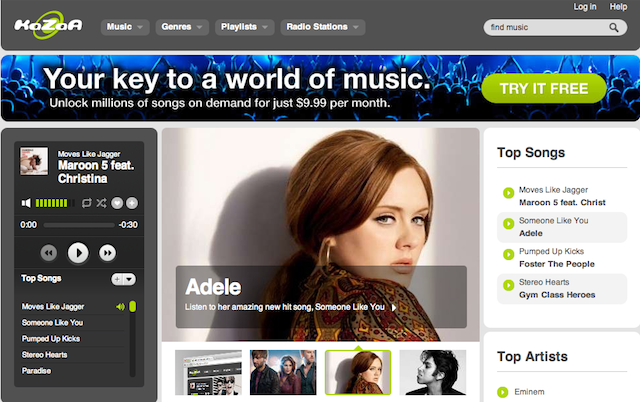The image size is (640, 402).
Task: Select Paradise in the player playlist
Action: coord(36,371)
